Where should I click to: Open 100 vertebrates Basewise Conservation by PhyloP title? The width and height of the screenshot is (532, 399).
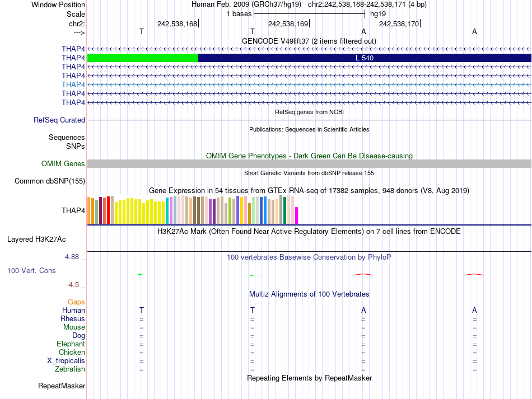tap(309, 257)
